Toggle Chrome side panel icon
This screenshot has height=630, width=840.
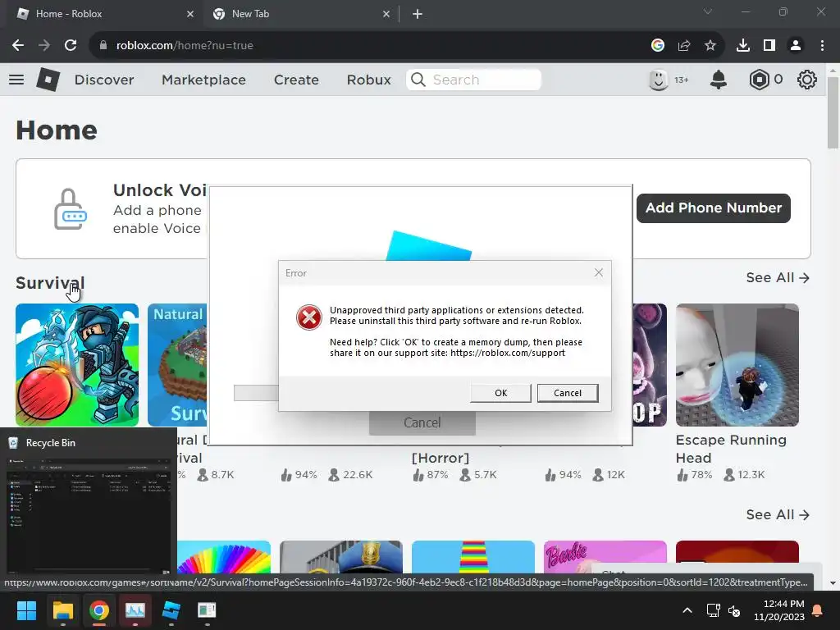click(x=769, y=46)
